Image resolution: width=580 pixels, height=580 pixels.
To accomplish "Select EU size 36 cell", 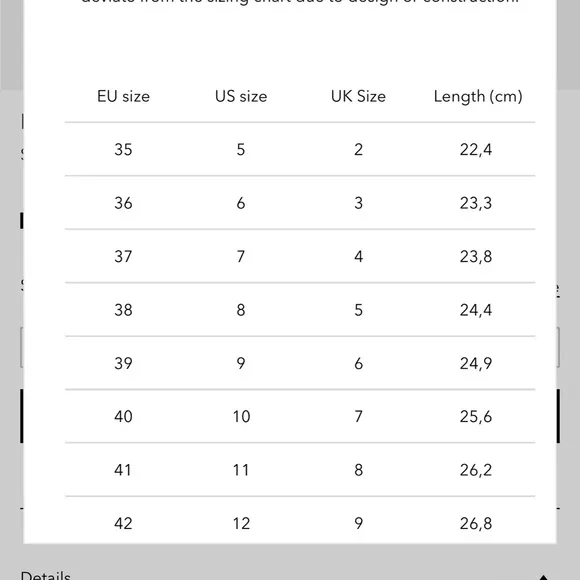I will click(x=123, y=203).
